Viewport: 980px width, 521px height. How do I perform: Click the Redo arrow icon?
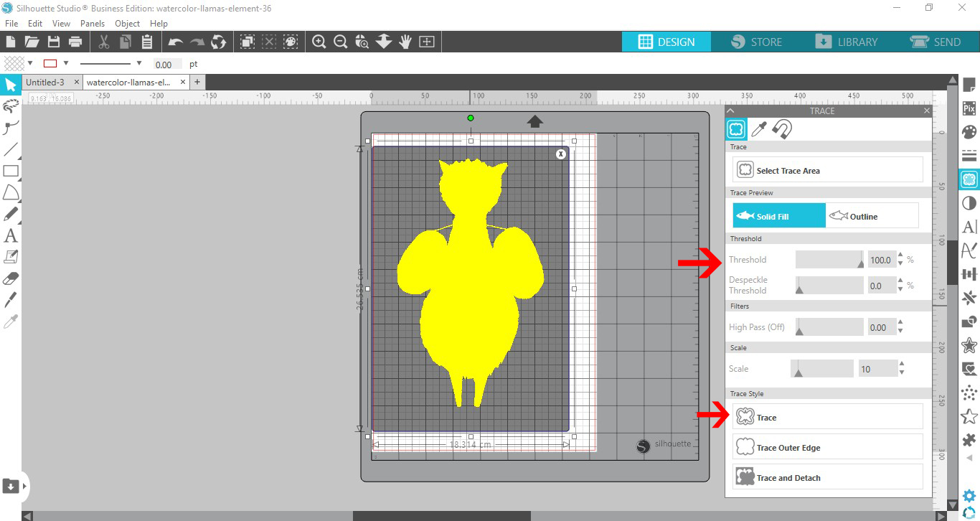point(197,42)
